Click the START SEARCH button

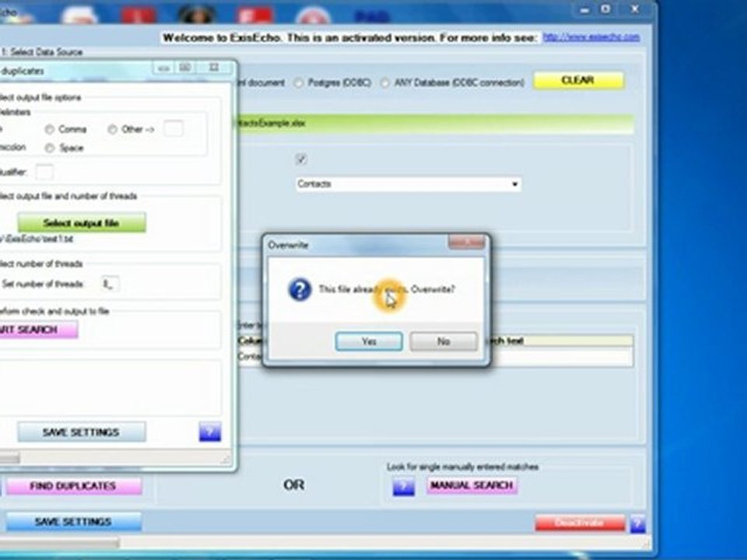tap(37, 330)
